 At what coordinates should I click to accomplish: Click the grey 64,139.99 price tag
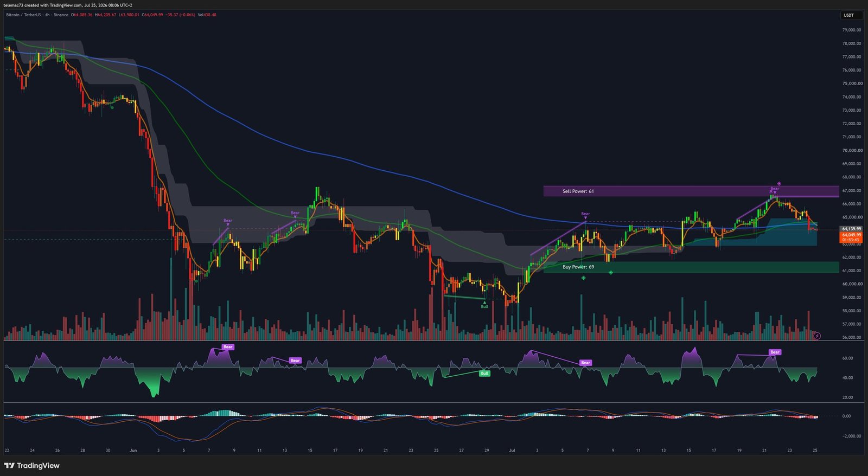[851, 229]
